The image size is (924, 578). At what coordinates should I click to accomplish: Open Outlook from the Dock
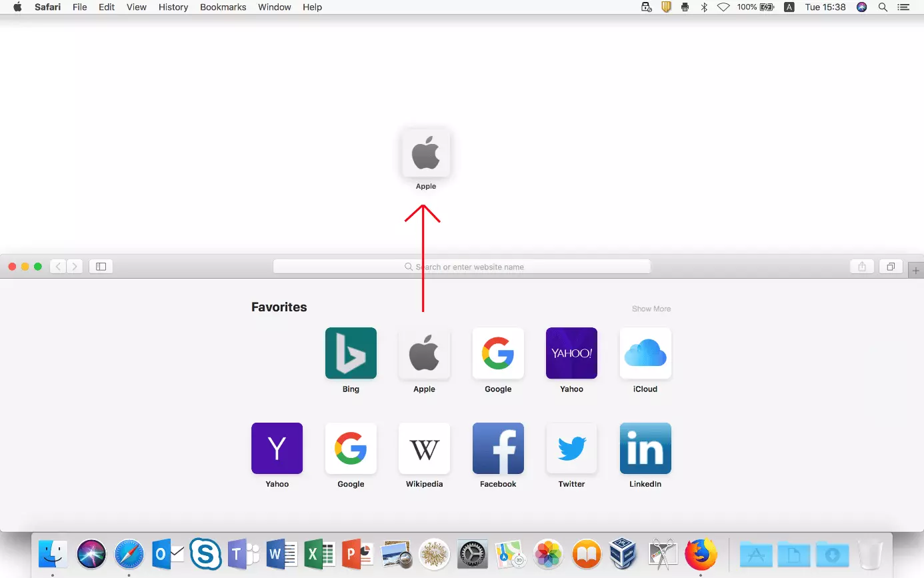[x=168, y=554]
